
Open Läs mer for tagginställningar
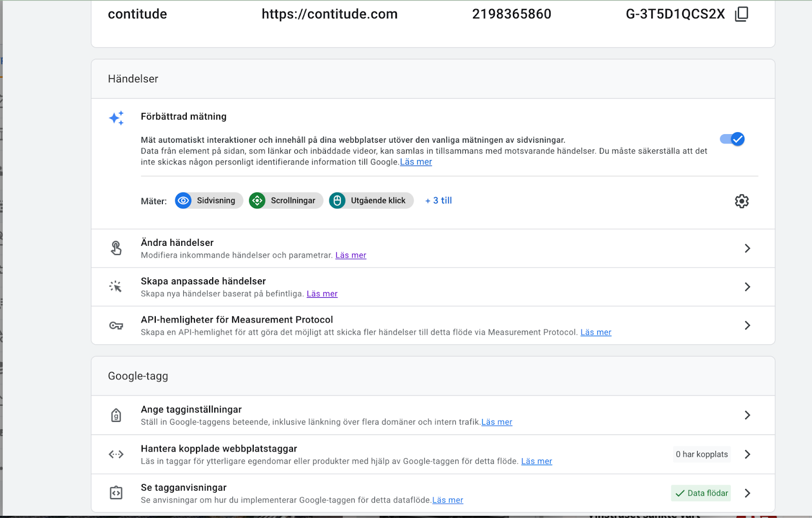coord(497,422)
